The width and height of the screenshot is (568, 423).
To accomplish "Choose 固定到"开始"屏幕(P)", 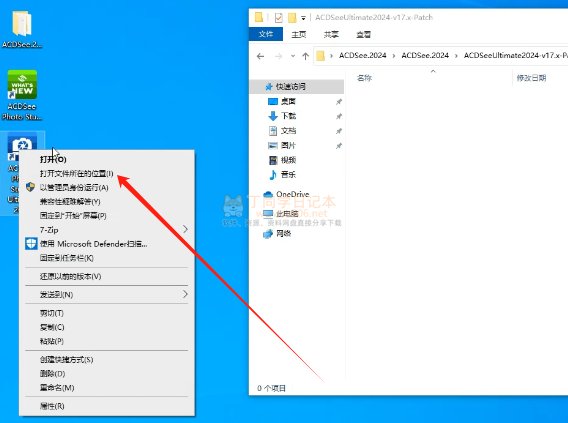I will pyautogui.click(x=107, y=215).
